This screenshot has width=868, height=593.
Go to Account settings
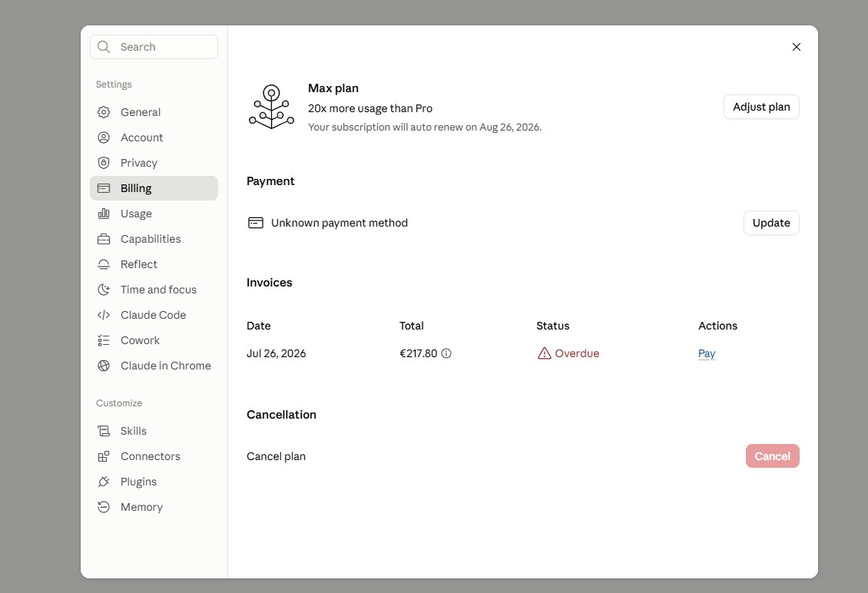[154, 137]
